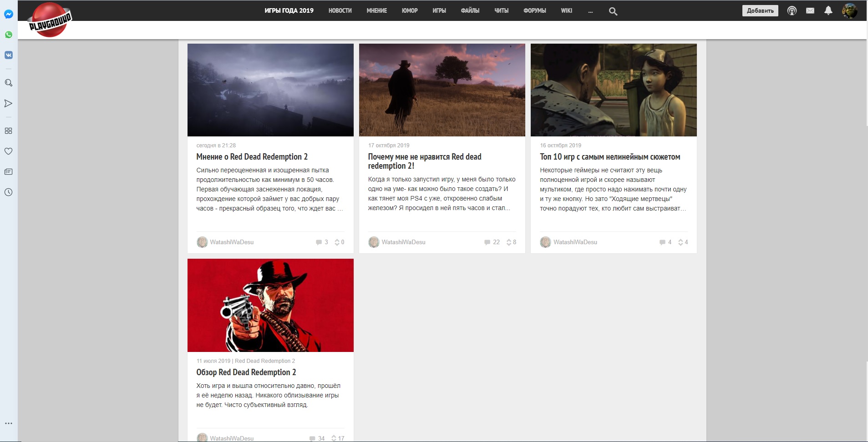Expand the '...' more items in navigation
The width and height of the screenshot is (868, 442).
(590, 11)
